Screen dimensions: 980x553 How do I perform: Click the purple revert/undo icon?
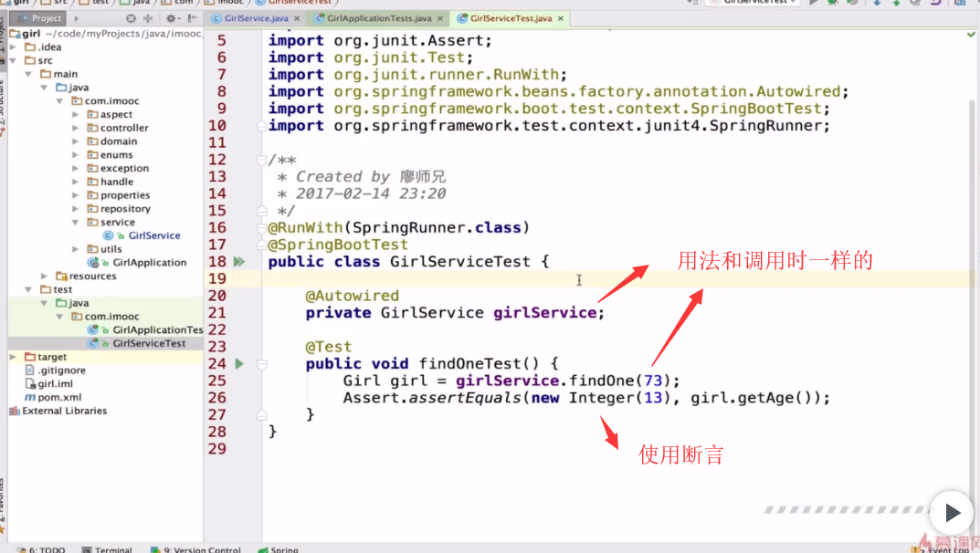(935, 3)
